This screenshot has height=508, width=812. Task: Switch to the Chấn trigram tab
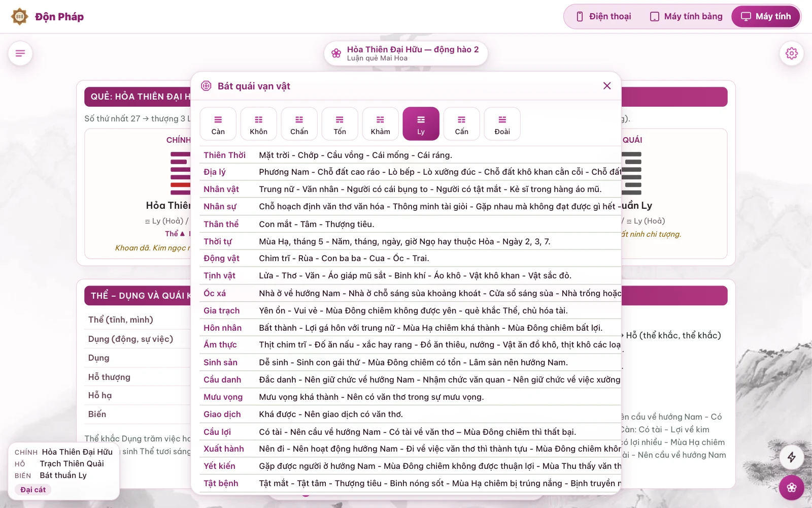[x=299, y=124]
